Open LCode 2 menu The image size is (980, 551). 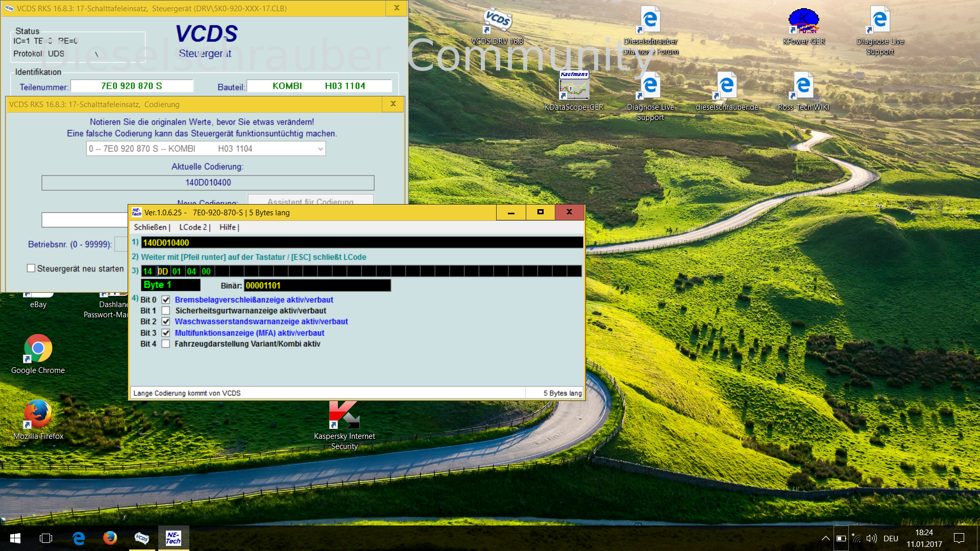pos(194,227)
